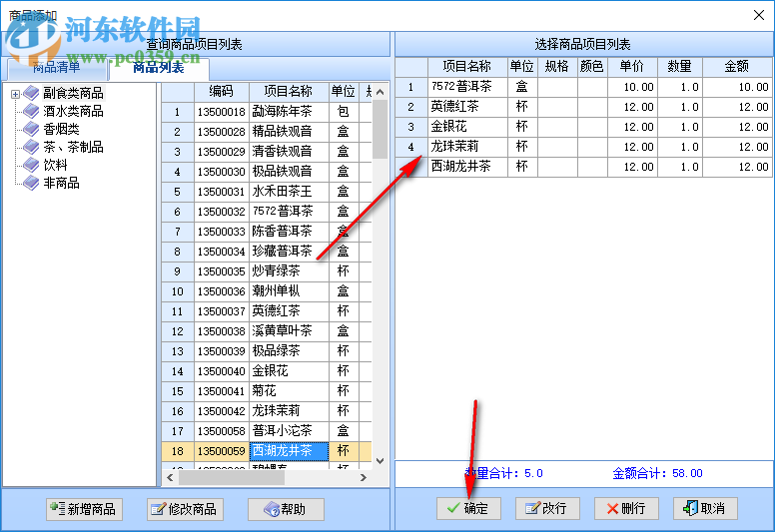Select 龙珠茉莉 in the product list

tap(267, 411)
